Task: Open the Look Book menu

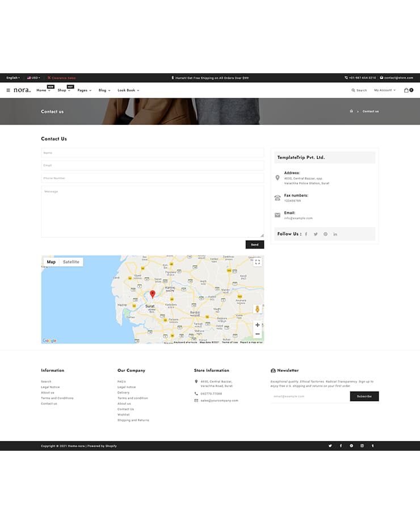Action: [128, 90]
